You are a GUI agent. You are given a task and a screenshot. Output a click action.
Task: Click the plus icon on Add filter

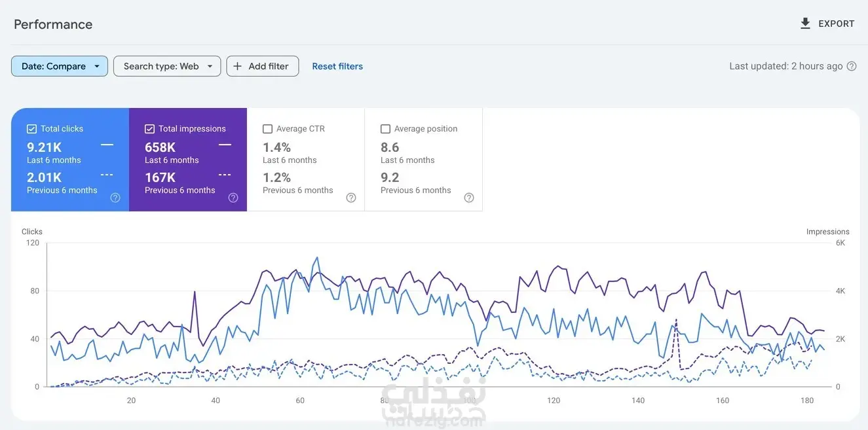pyautogui.click(x=238, y=66)
